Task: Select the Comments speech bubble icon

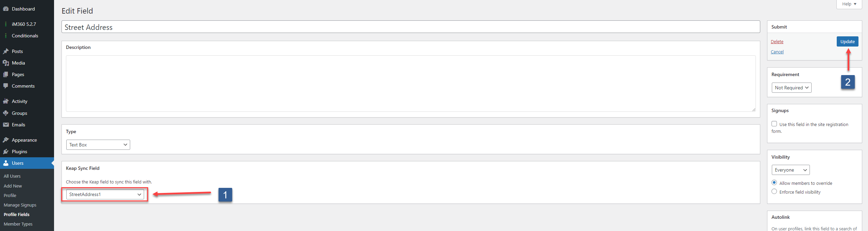Action: click(x=6, y=86)
